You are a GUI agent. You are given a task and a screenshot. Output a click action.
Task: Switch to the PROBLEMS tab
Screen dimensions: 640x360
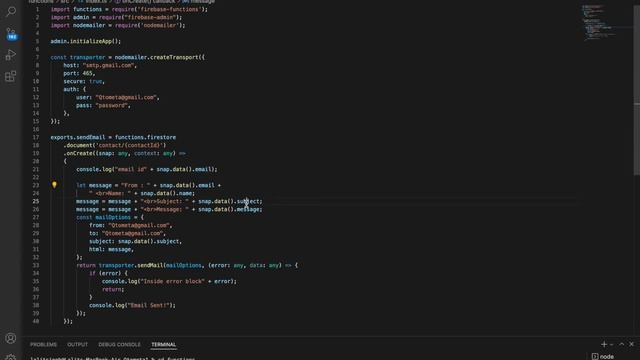pos(43,344)
